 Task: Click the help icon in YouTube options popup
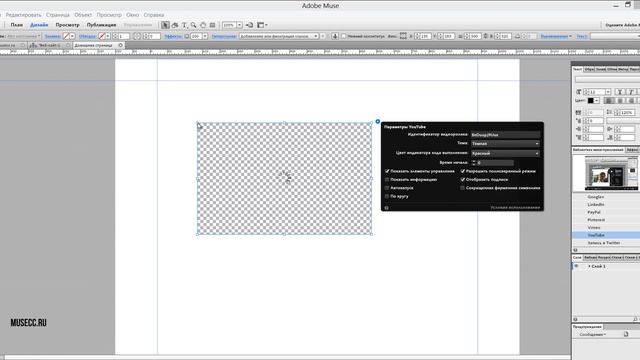point(387,207)
